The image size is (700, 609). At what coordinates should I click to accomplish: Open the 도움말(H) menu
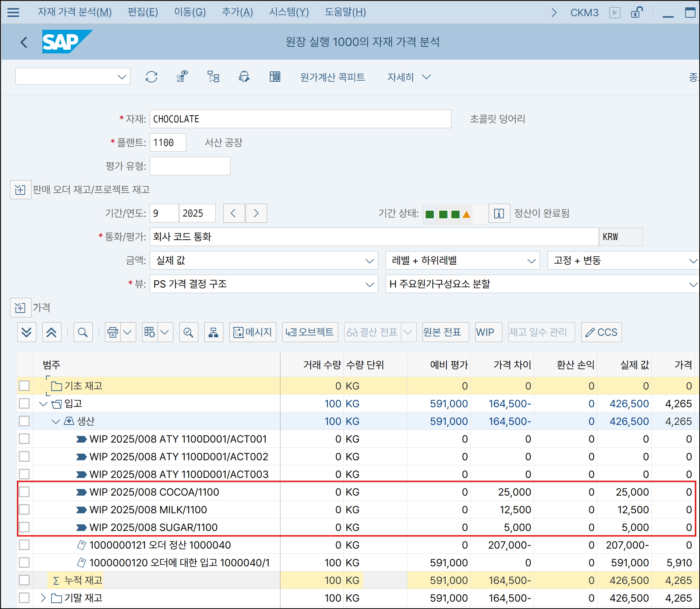click(345, 12)
